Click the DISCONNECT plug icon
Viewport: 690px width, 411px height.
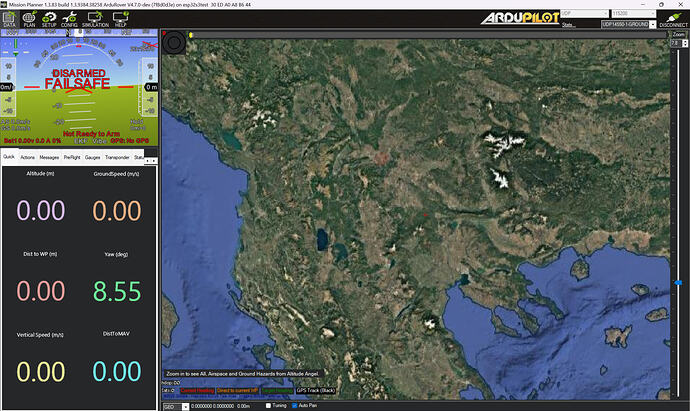coord(673,19)
